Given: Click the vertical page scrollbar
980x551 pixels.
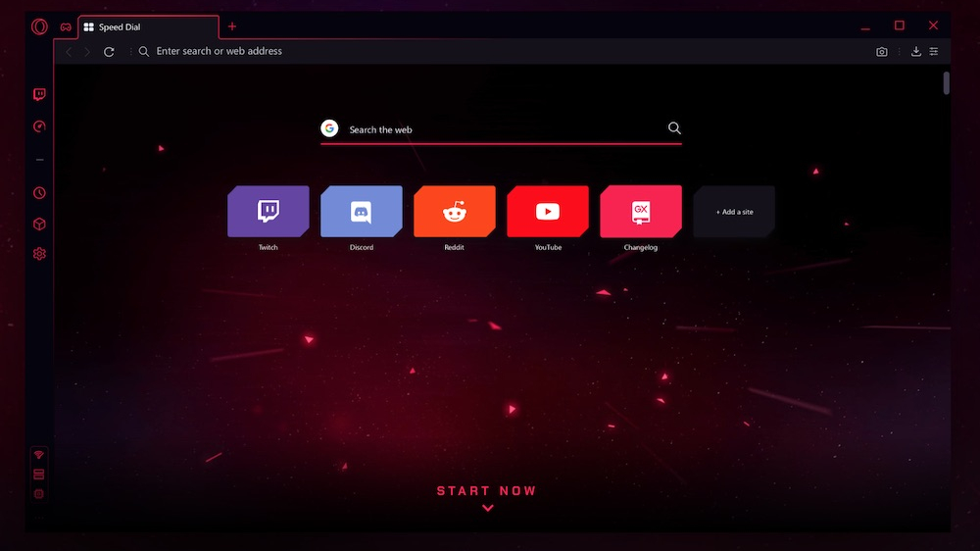Looking at the screenshot, I should point(947,83).
